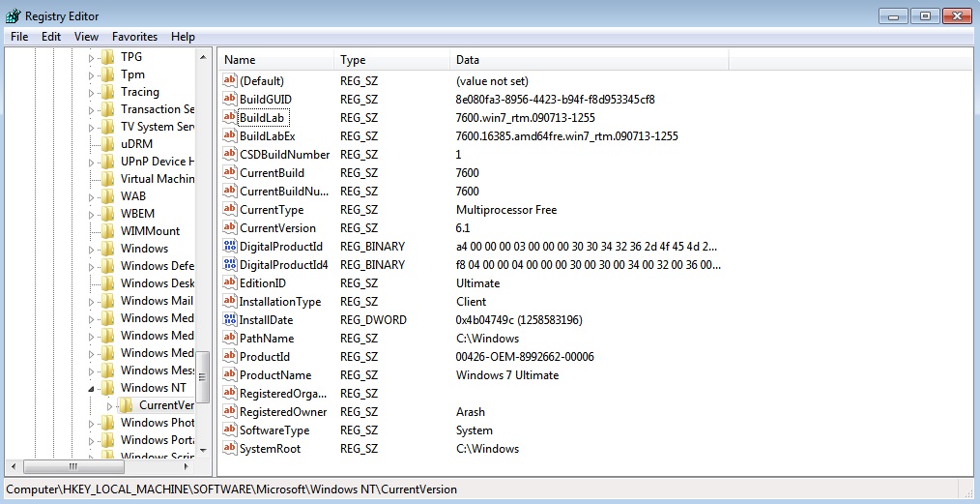Click the CSDBuildNumber string value icon
The width and height of the screenshot is (980, 504).
click(230, 154)
